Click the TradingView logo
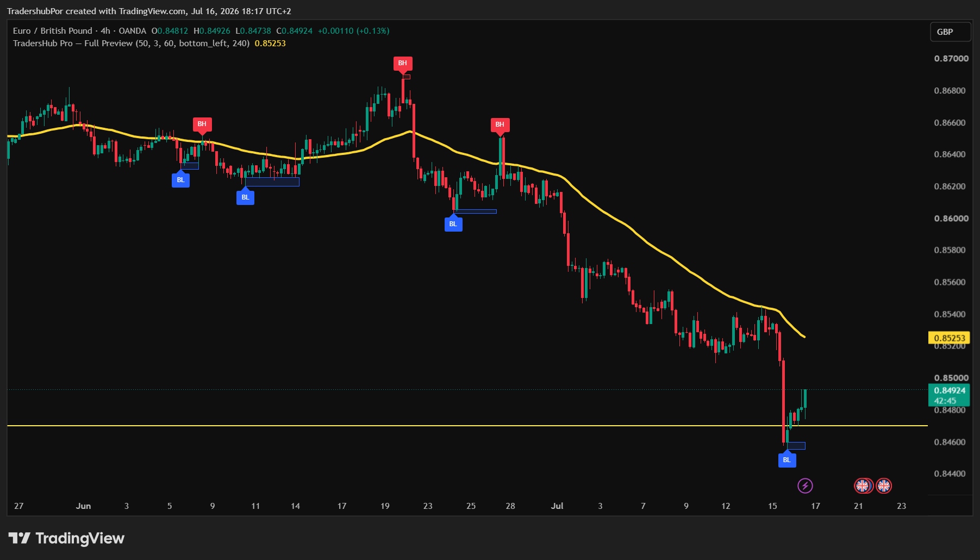Viewport: 980px width, 560px height. pyautogui.click(x=66, y=538)
